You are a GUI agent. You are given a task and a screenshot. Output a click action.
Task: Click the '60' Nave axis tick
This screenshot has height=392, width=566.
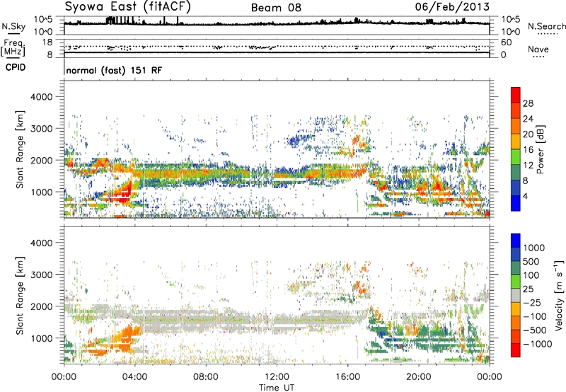506,42
